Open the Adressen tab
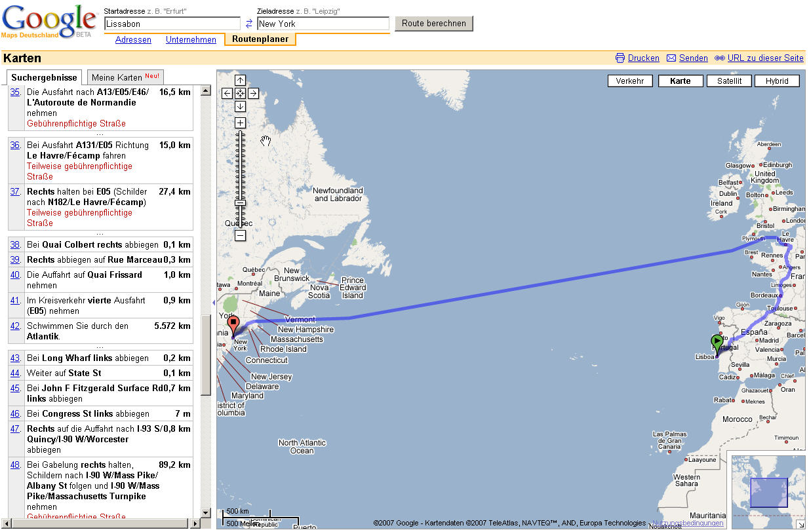The width and height of the screenshot is (809, 532). point(133,40)
